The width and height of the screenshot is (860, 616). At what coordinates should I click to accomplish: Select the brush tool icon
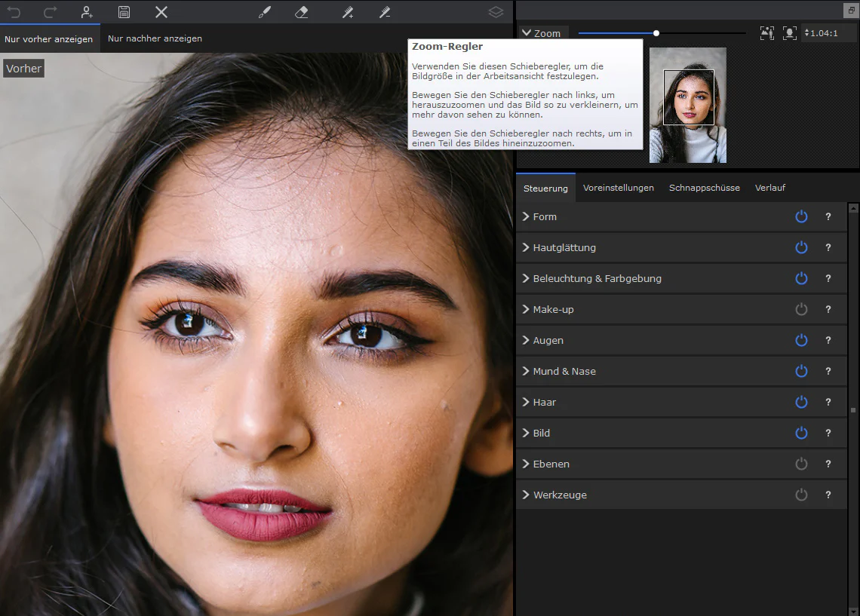click(264, 12)
